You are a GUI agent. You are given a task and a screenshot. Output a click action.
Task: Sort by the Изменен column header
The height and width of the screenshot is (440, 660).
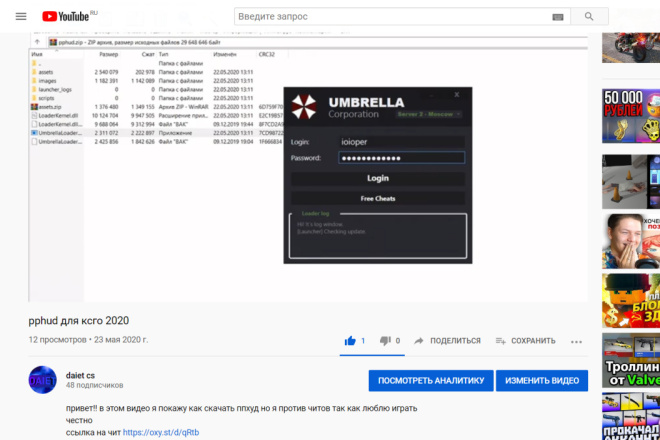click(x=224, y=54)
